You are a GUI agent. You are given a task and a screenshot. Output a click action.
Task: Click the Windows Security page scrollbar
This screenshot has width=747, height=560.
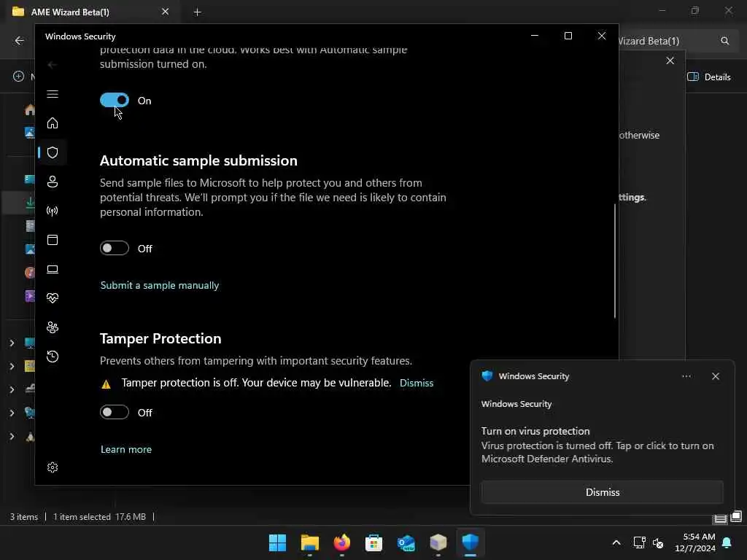[614, 261]
